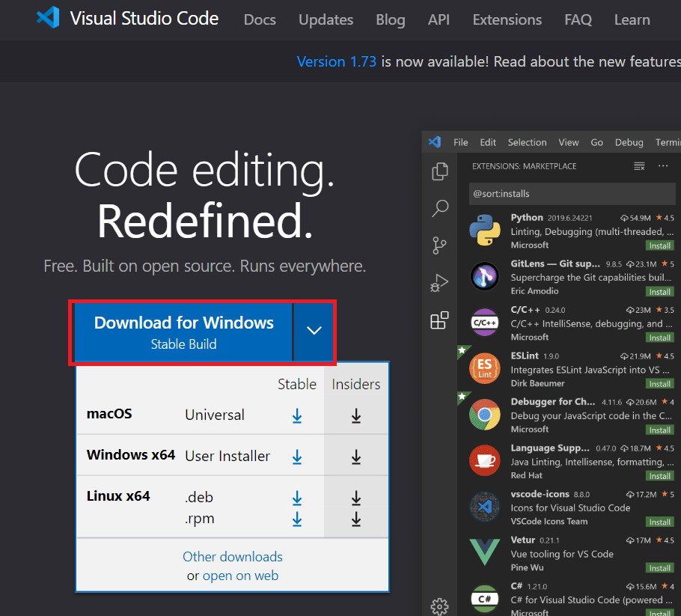Download macOS Universal stable build
This screenshot has width=681, height=616.
click(297, 415)
